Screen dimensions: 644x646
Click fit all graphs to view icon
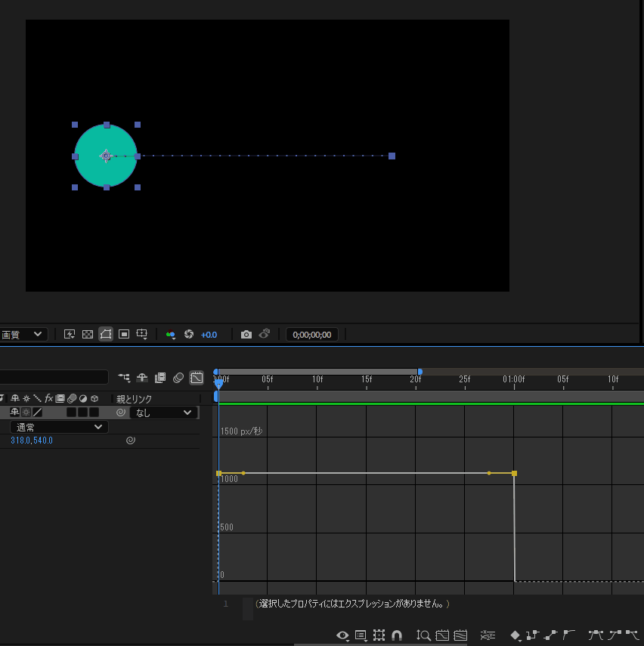click(460, 635)
